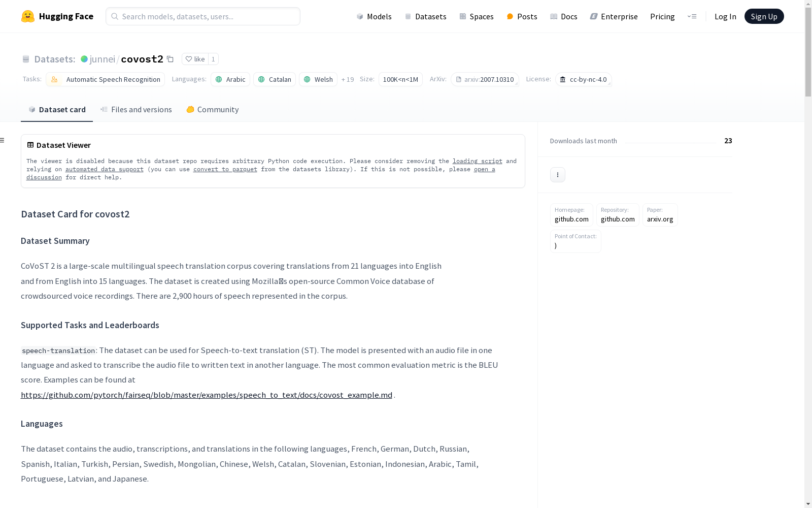Image resolution: width=812 pixels, height=508 pixels.
Task: Open the Models page from the top navigation
Action: [x=374, y=16]
